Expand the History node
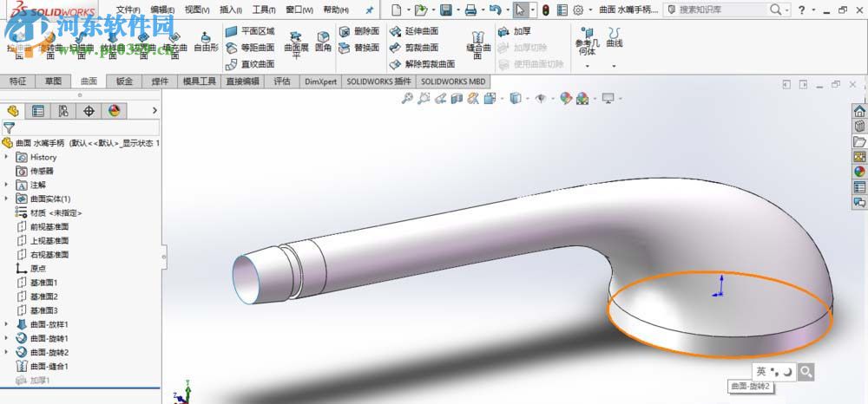This screenshot has height=404, width=868. (x=6, y=157)
